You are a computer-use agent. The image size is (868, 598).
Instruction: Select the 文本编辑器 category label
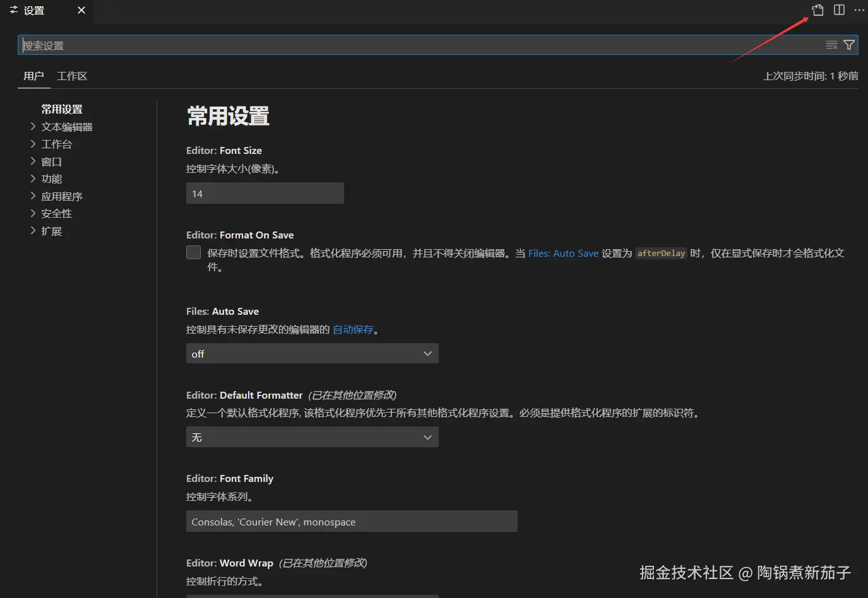click(x=67, y=127)
